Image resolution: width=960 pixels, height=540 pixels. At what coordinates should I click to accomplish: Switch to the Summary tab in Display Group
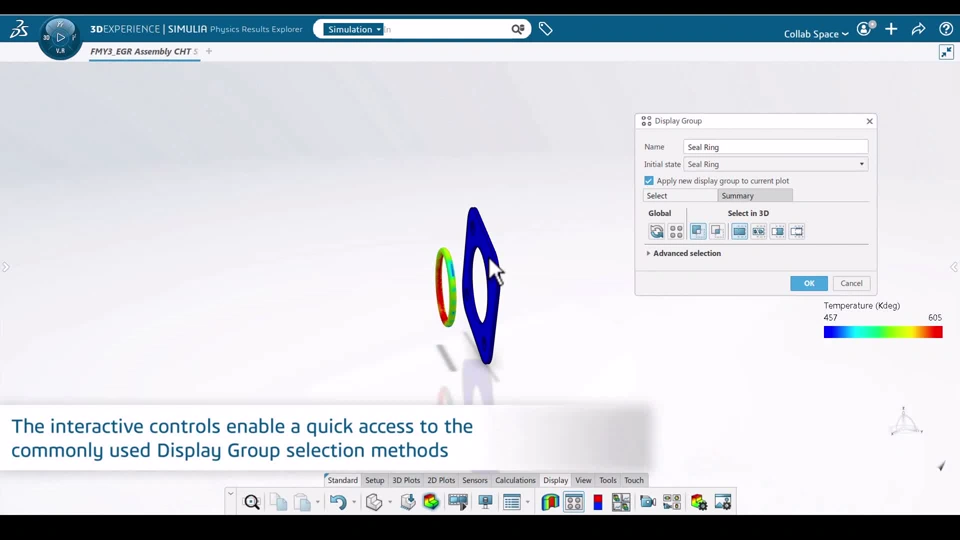coord(755,195)
